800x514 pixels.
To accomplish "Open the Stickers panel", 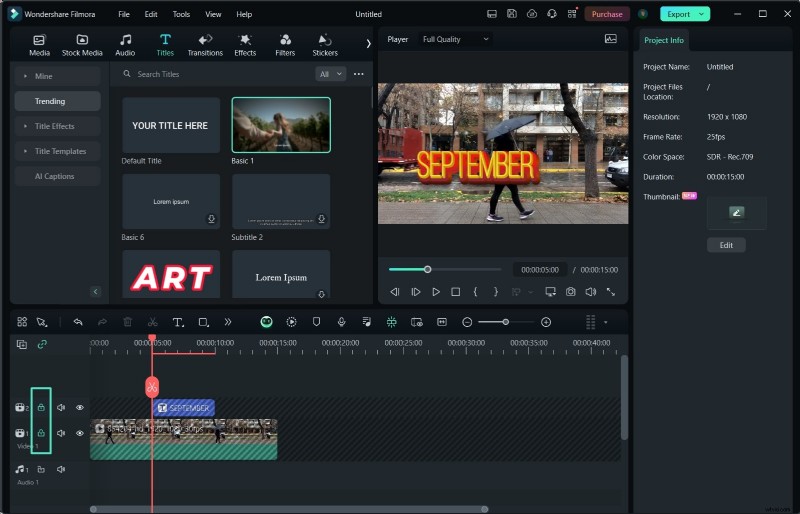I will (325, 44).
